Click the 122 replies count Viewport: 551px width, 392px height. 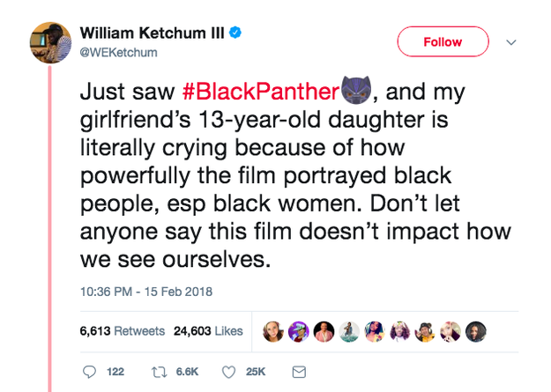click(115, 373)
